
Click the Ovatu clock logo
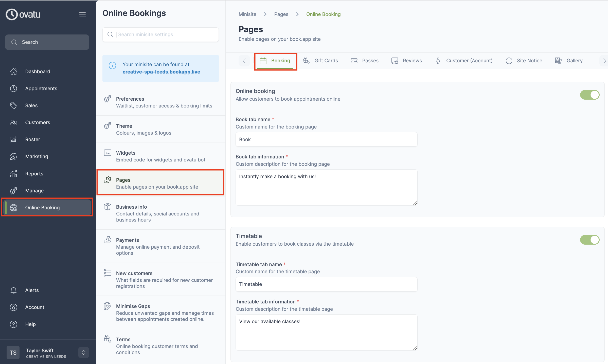pos(11,14)
